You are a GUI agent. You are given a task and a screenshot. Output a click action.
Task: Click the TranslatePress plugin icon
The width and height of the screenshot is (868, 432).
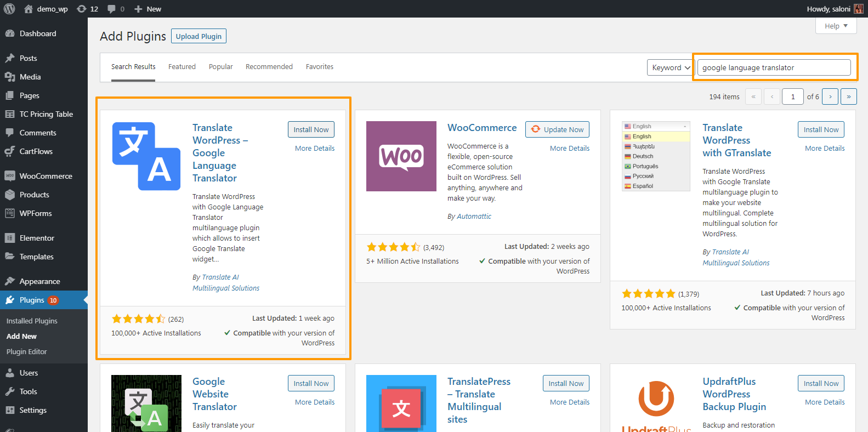401,403
